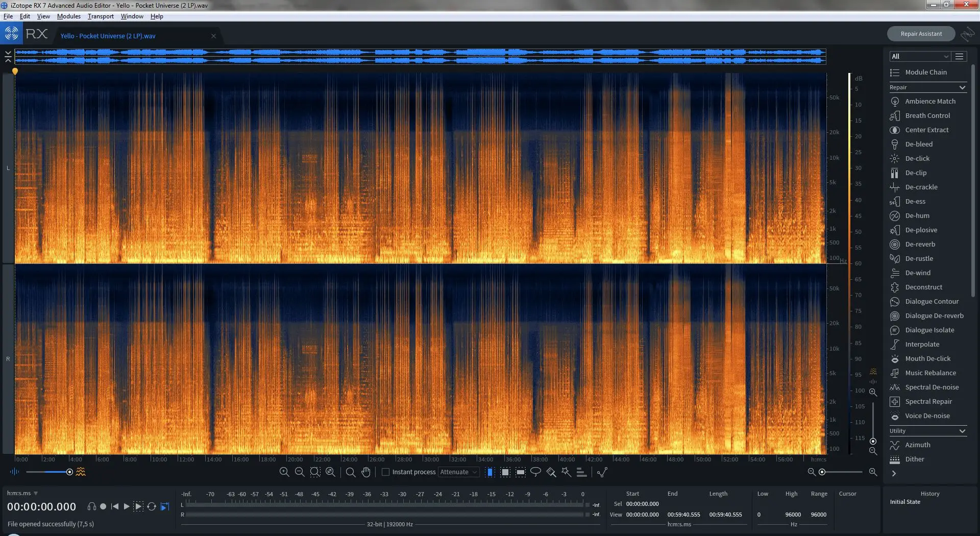The width and height of the screenshot is (980, 536).
Task: Enable the Instant process checkbox
Action: pyautogui.click(x=386, y=472)
